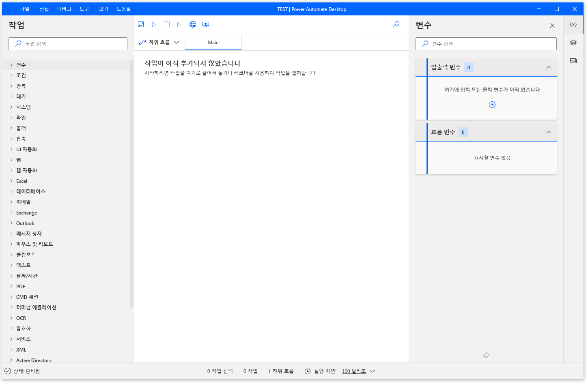The height and width of the screenshot is (384, 588).
Task: Run next action with step icon
Action: (180, 24)
